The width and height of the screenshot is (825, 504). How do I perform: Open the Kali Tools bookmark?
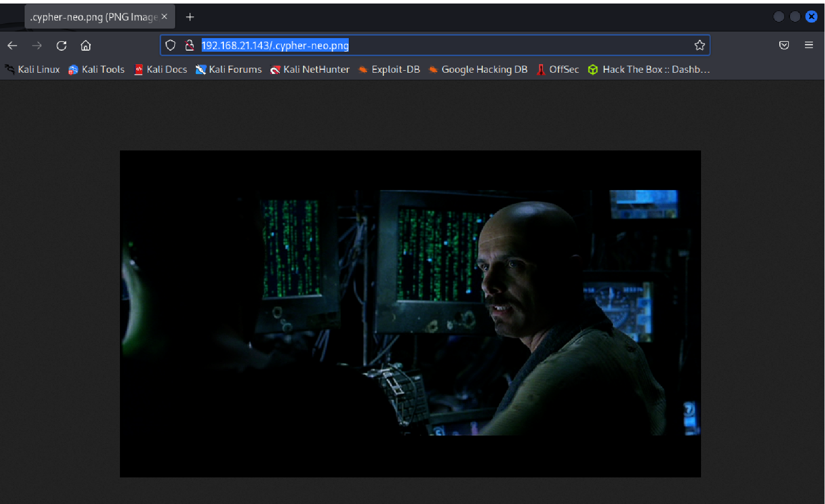point(96,70)
